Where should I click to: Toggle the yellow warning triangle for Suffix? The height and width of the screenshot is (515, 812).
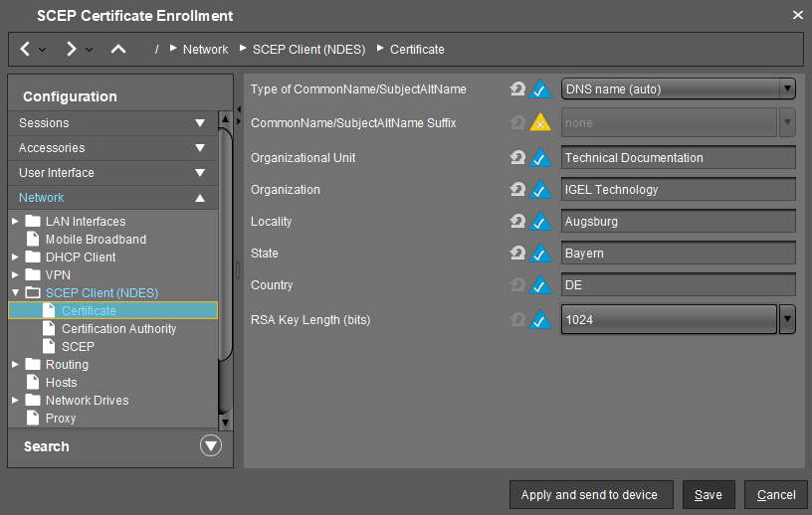coord(539,123)
